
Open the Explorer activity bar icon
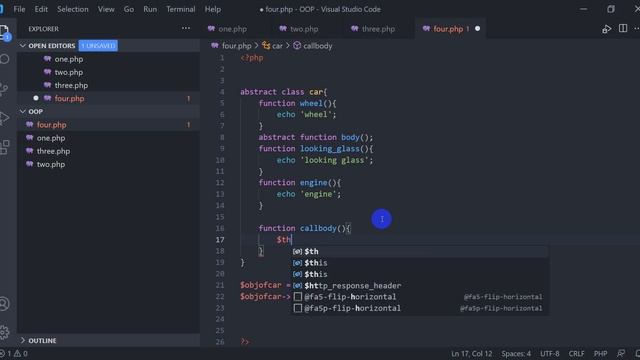click(5, 32)
